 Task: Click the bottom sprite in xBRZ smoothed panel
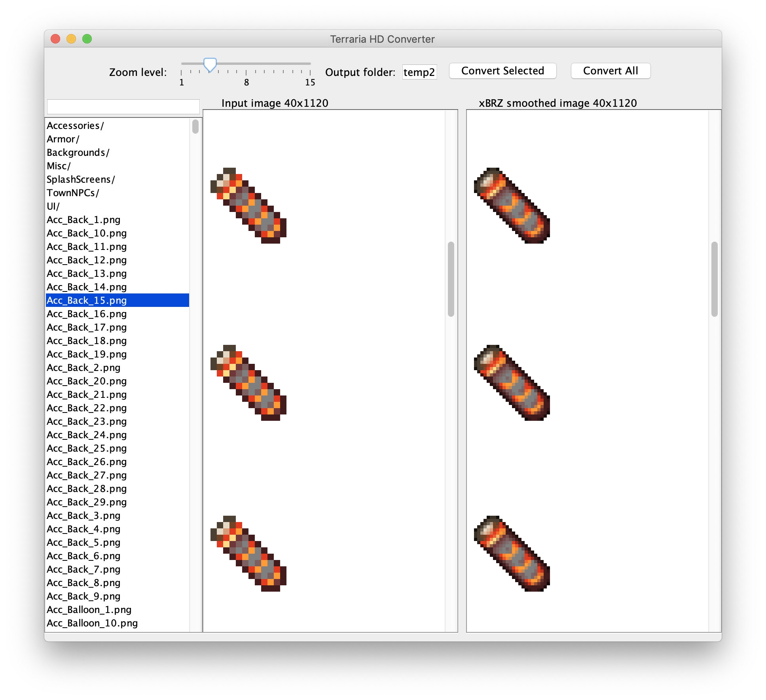coord(512,554)
